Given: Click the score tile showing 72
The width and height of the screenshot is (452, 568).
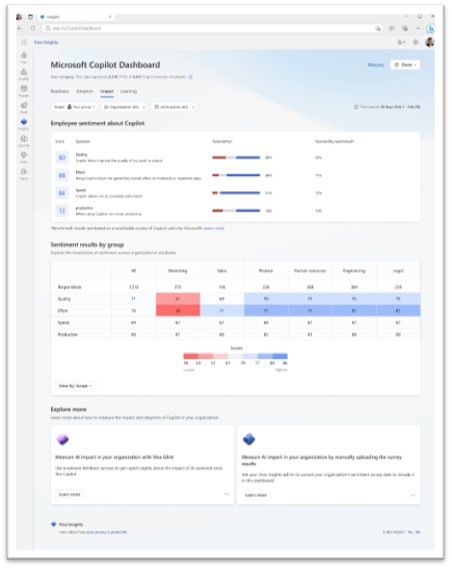Looking at the screenshot, I should (62, 211).
